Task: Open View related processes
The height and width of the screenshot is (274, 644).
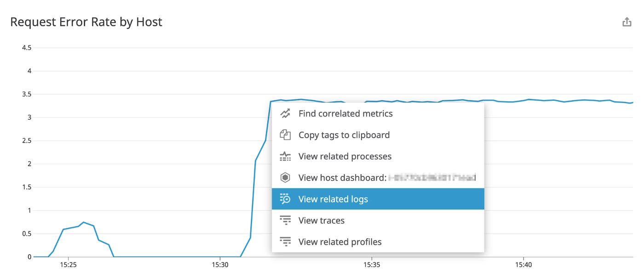Action: coord(345,156)
